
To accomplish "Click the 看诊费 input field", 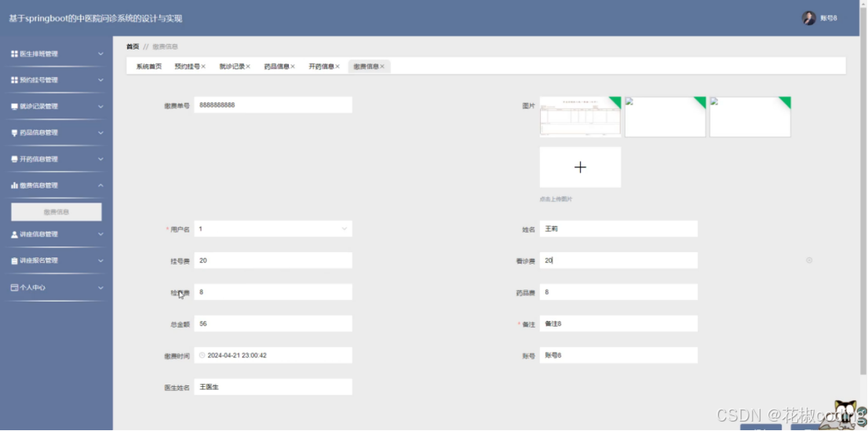I will (x=618, y=261).
